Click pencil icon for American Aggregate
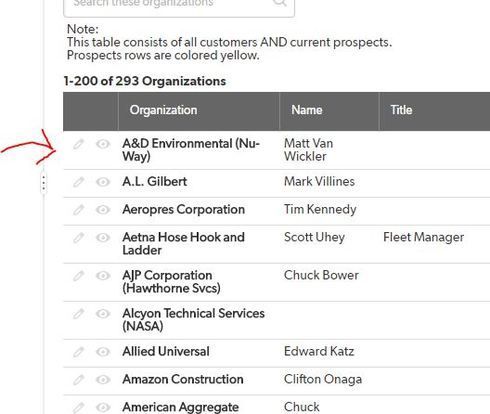The image size is (490, 414). [79, 408]
